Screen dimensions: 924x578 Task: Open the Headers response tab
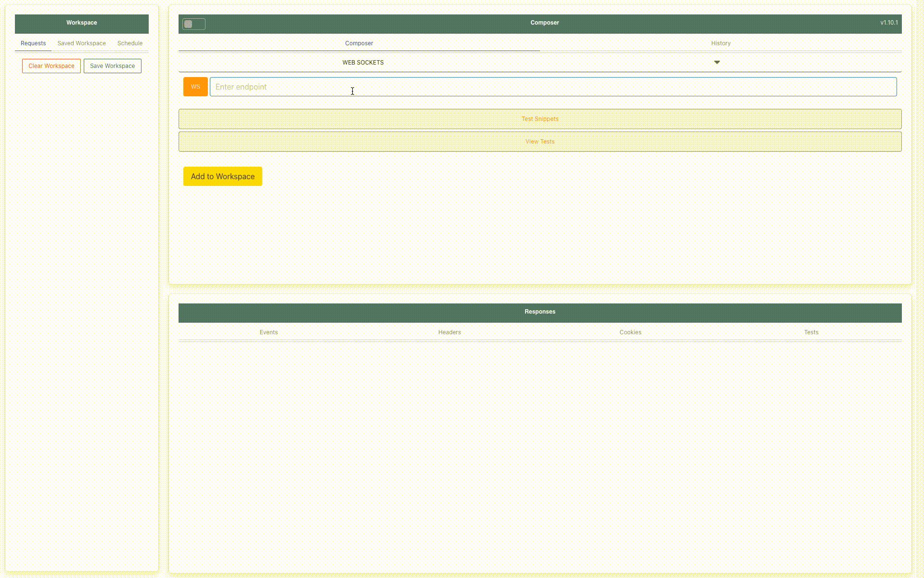point(449,332)
